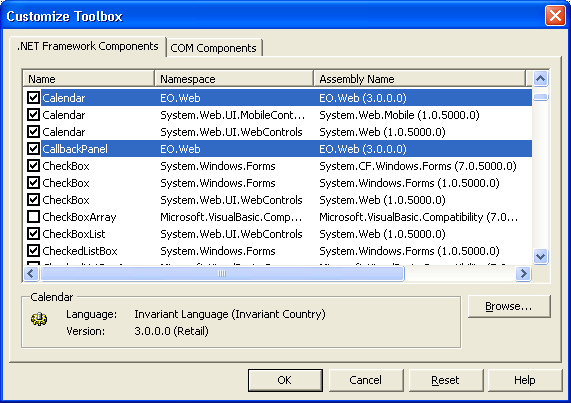Viewport: 571px width, 403px height.
Task: Toggle CheckBox checkbox for System.CF.Windows.Forms row
Action: (34, 166)
